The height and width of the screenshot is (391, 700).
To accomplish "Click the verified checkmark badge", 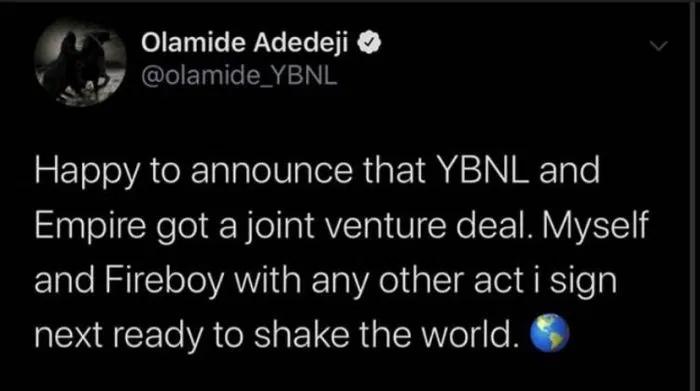I will pos(368,42).
